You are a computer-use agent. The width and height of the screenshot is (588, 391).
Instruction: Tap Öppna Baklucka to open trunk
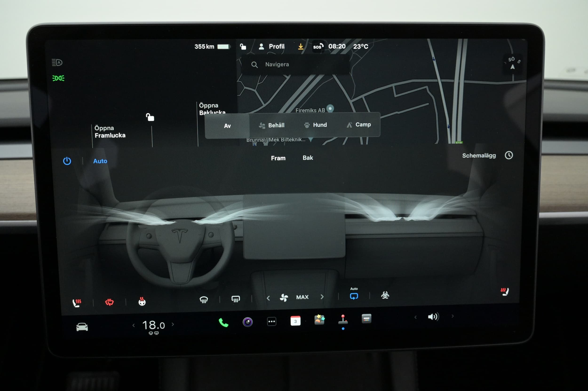212,109
